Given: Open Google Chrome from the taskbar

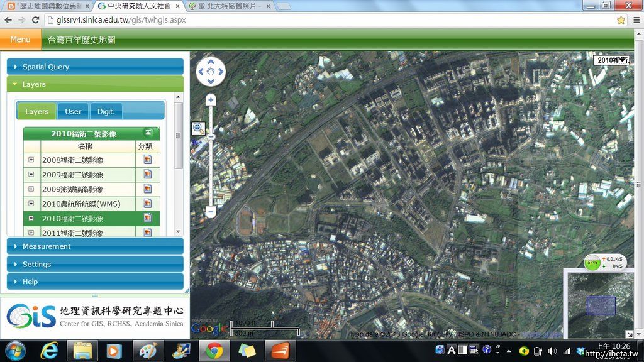Looking at the screenshot, I should (x=214, y=350).
